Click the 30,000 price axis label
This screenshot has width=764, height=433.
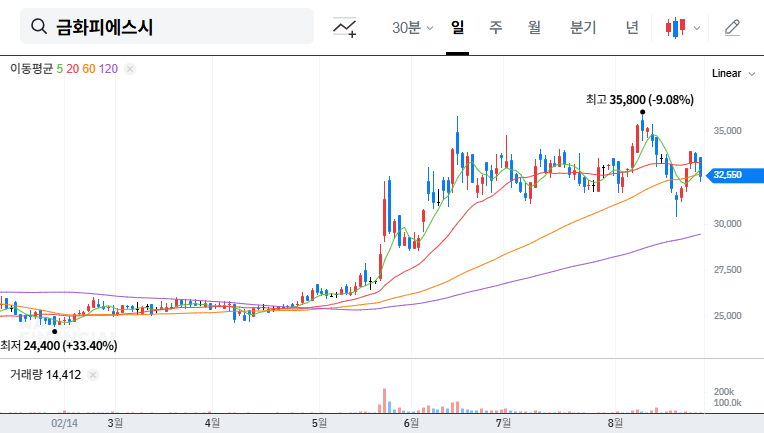tap(727, 224)
